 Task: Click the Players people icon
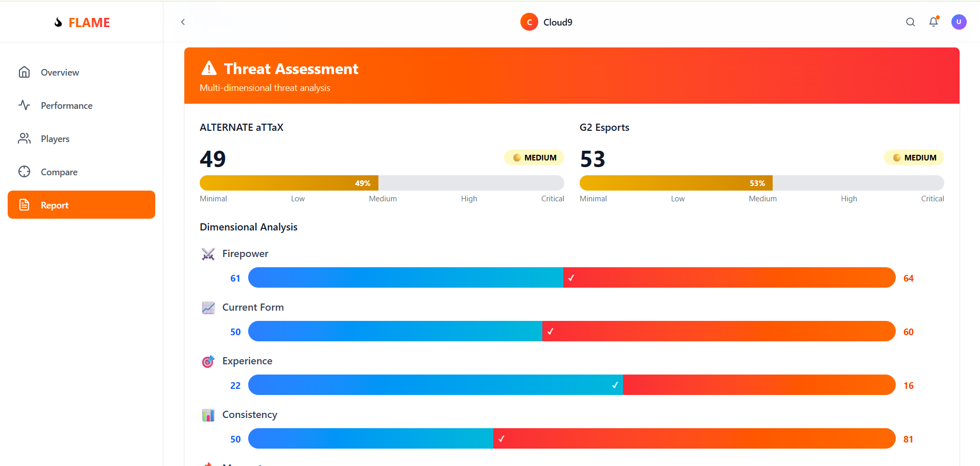[x=24, y=138]
